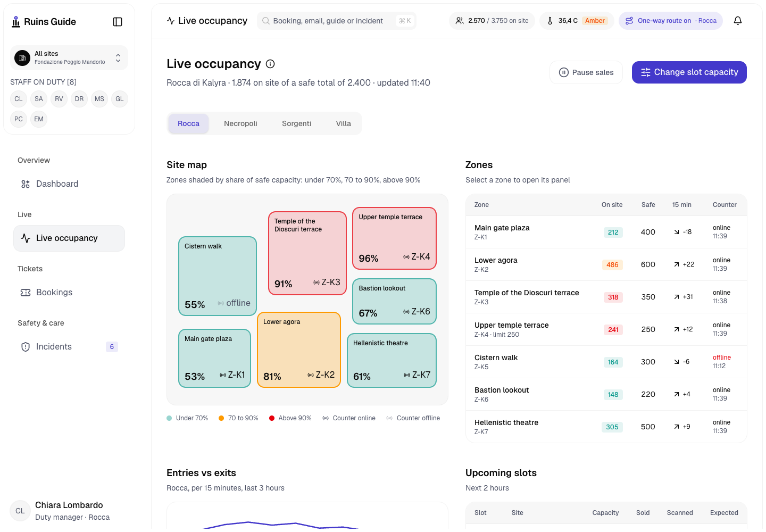Switch to the Rocca tab
This screenshot has height=532, width=766.
[188, 123]
